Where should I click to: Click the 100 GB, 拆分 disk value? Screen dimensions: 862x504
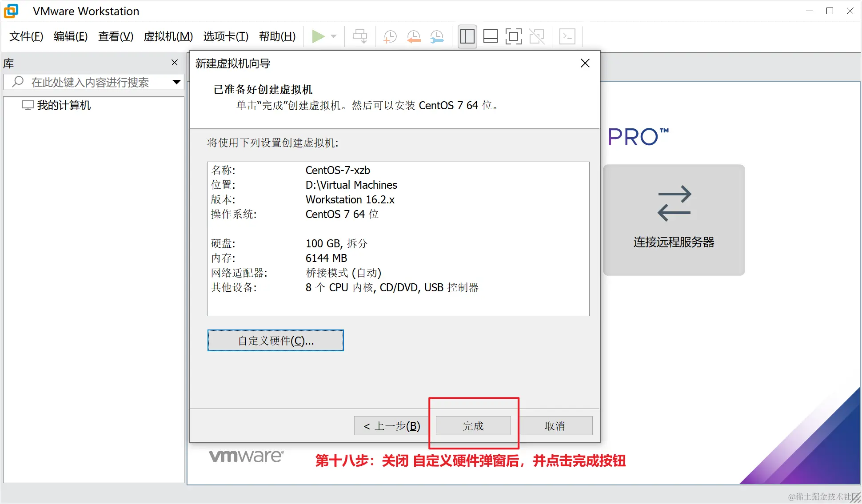click(337, 243)
